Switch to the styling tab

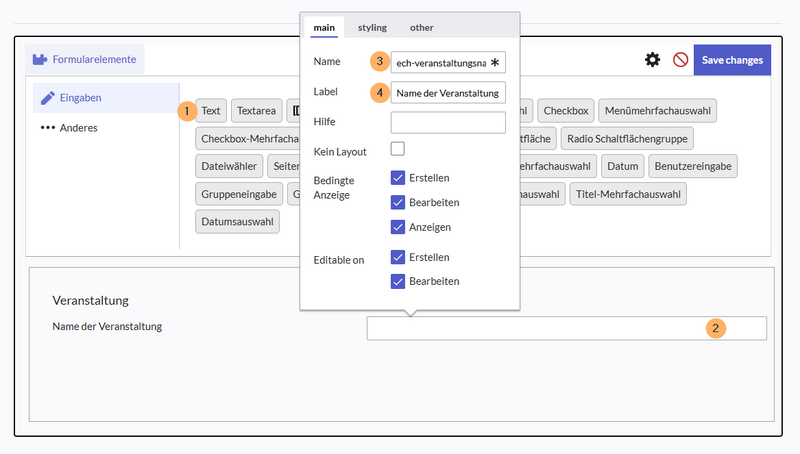(x=372, y=28)
